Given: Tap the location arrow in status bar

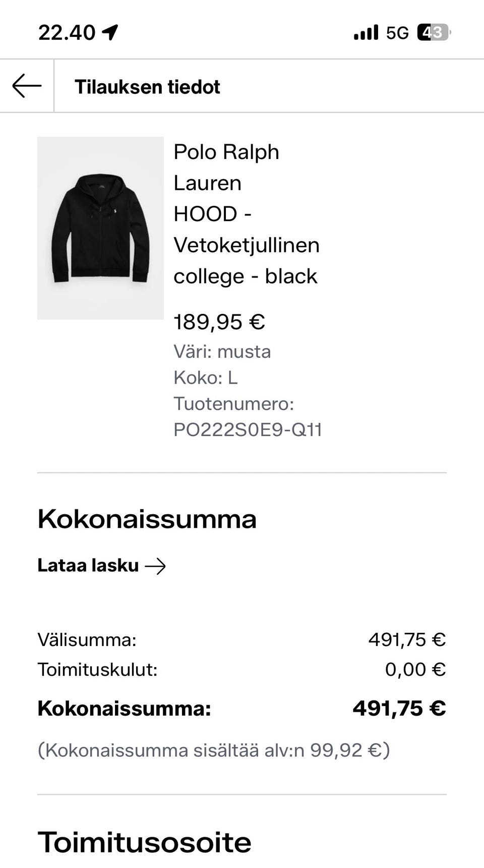Looking at the screenshot, I should pyautogui.click(x=110, y=33).
